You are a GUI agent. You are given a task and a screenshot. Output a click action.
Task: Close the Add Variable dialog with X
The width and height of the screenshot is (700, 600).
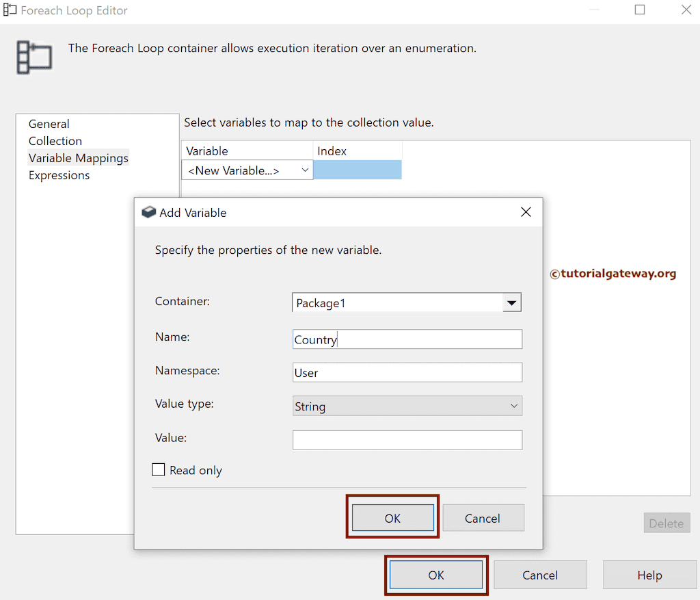point(525,212)
